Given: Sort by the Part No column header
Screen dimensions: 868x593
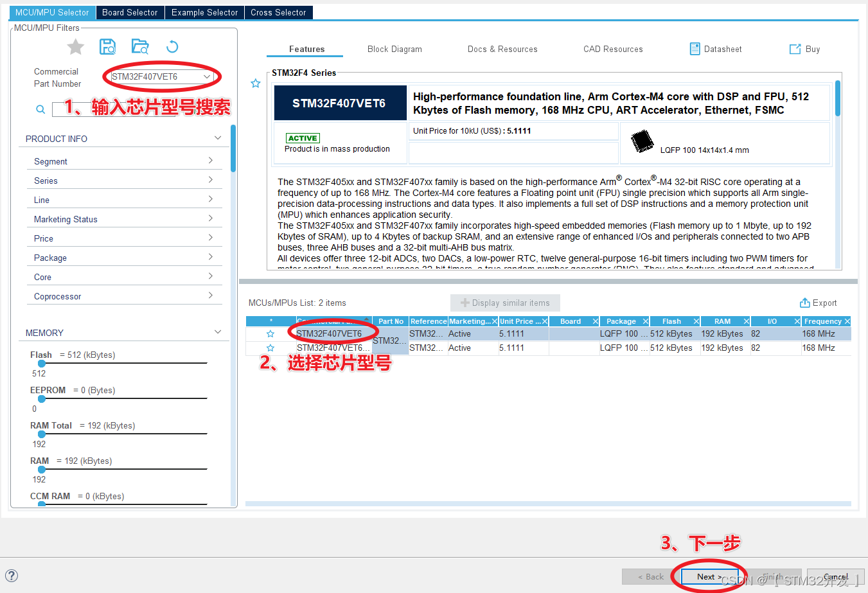Looking at the screenshot, I should (x=391, y=321).
